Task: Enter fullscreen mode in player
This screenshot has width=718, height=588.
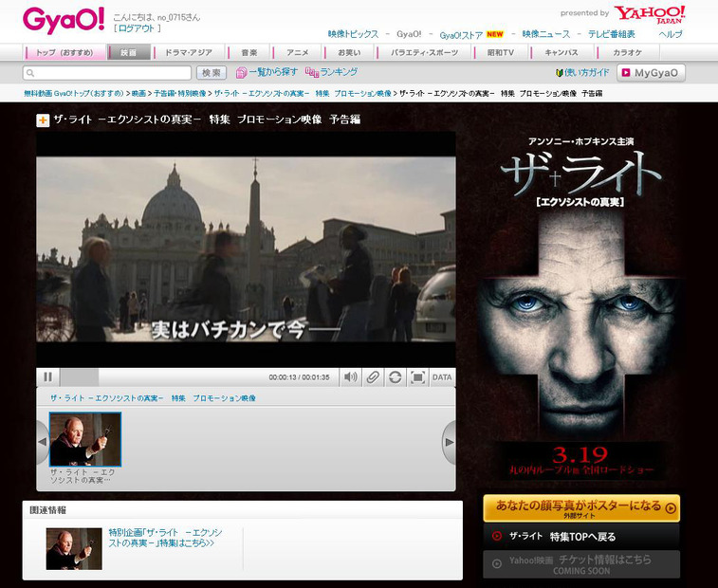Action: point(417,377)
